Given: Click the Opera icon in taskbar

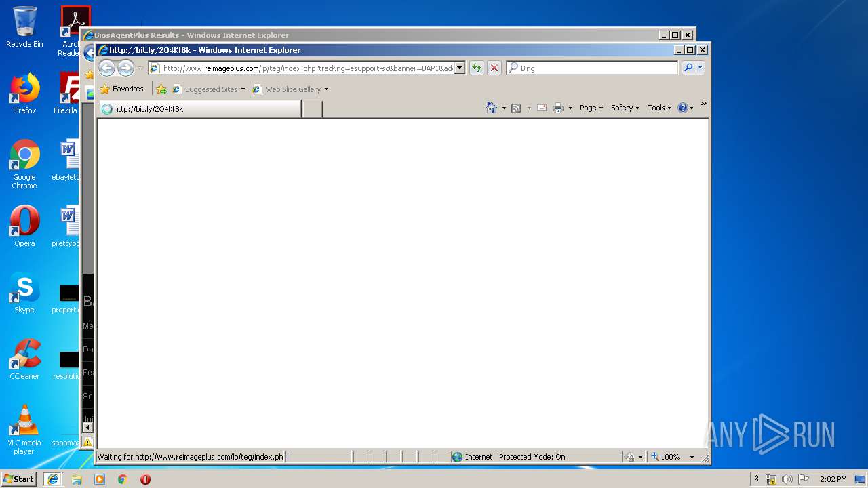Looking at the screenshot, I should coord(145,479).
